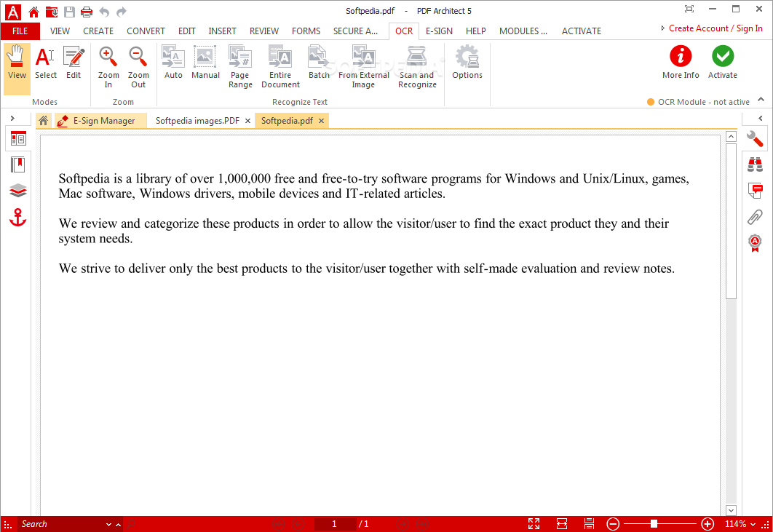This screenshot has height=532, width=773.
Task: Recognize the Entire Document
Action: coord(280,66)
